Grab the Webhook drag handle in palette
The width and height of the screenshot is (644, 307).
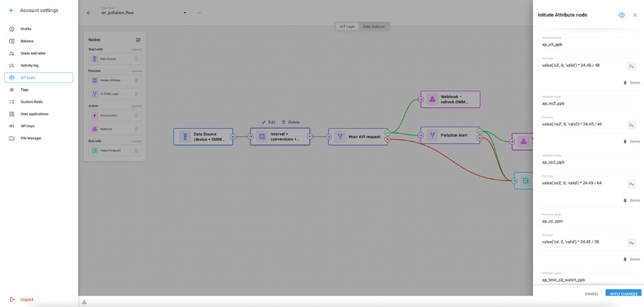pyautogui.click(x=136, y=130)
